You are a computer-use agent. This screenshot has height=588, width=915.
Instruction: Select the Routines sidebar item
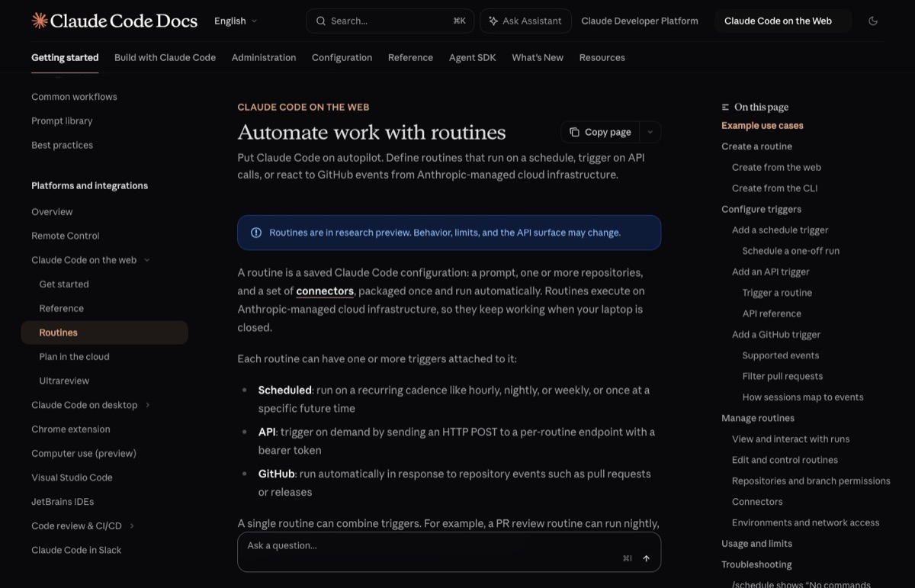[x=104, y=333]
